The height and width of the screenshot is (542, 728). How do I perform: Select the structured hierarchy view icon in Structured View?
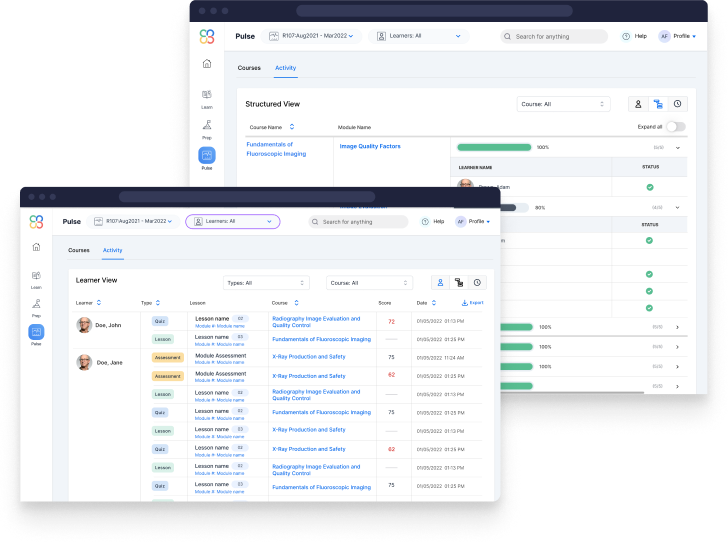657,103
